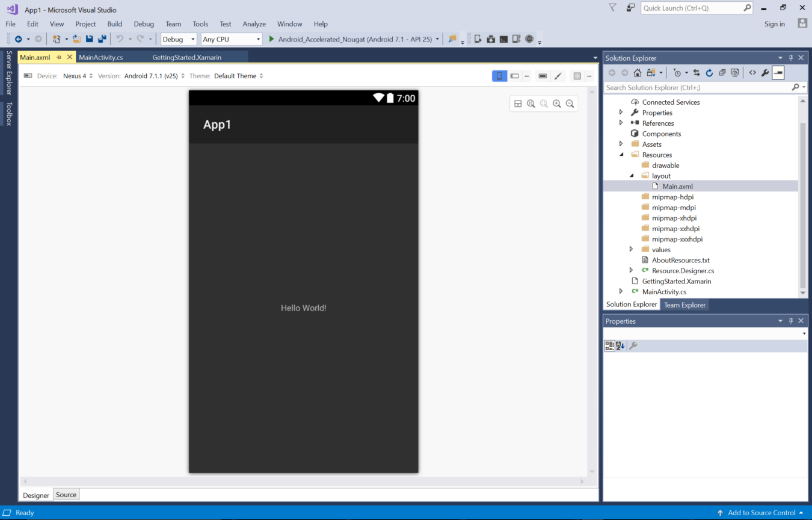Click the zoom in magnifier on designer
The width and height of the screenshot is (812, 520).
556,104
